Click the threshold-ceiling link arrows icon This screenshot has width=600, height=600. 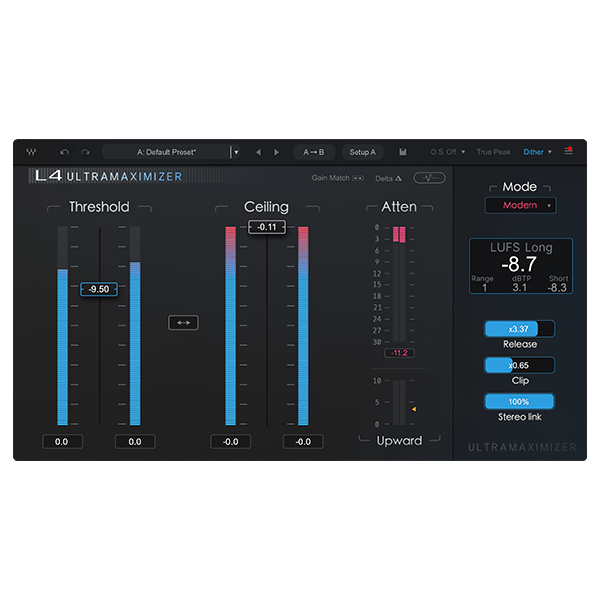[183, 322]
